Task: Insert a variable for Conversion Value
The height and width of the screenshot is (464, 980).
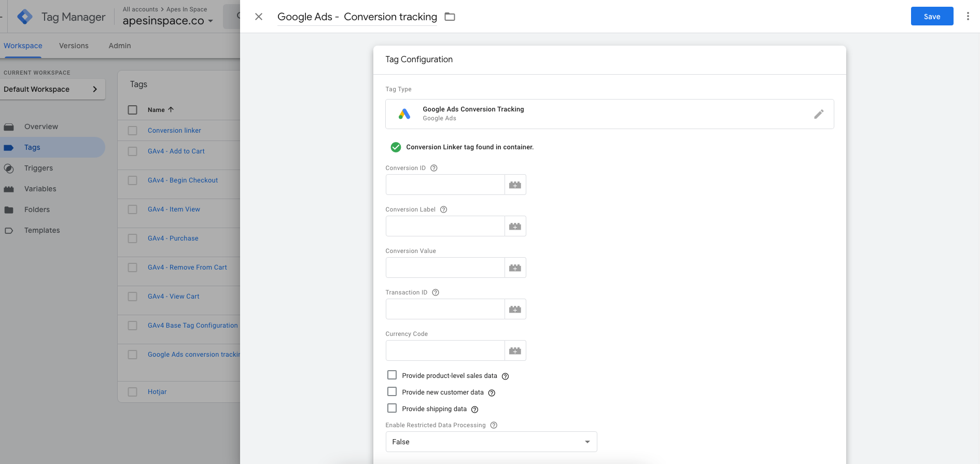Action: pyautogui.click(x=515, y=268)
